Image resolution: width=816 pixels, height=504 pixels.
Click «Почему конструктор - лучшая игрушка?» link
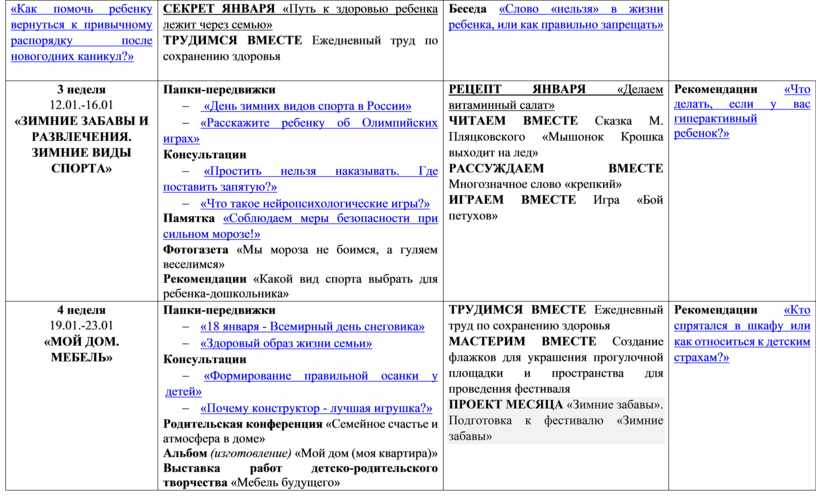coord(316,408)
